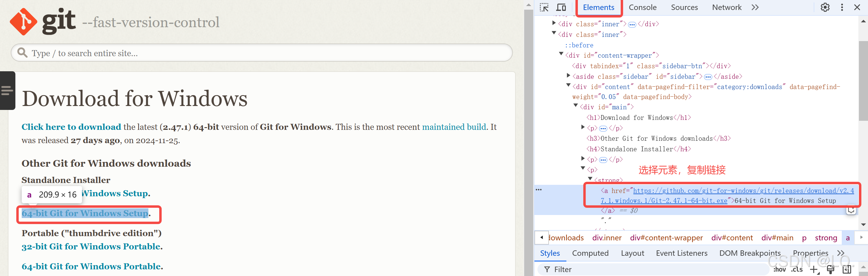Image resolution: width=868 pixels, height=276 pixels.
Task: Focus the Styles Filter input
Action: point(654,269)
